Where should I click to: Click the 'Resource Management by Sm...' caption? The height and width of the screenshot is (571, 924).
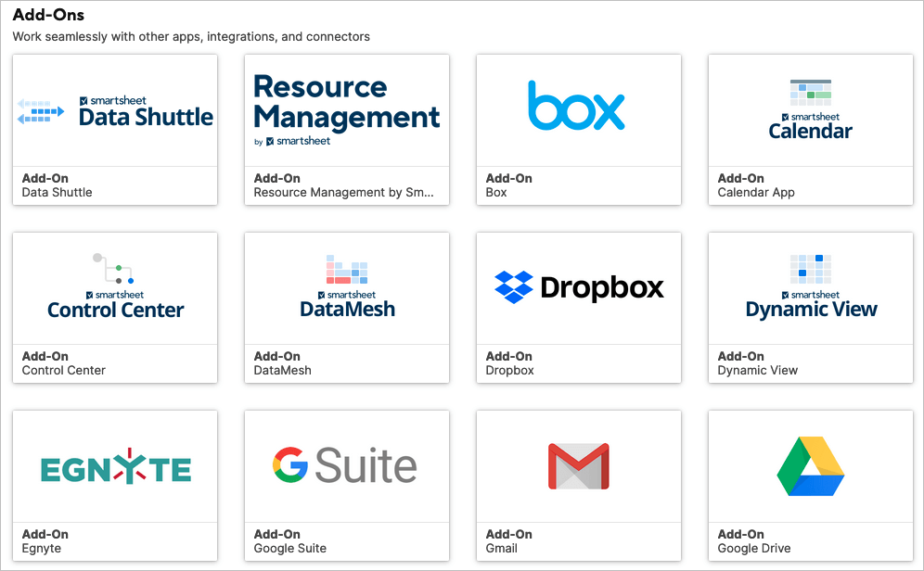tap(343, 193)
